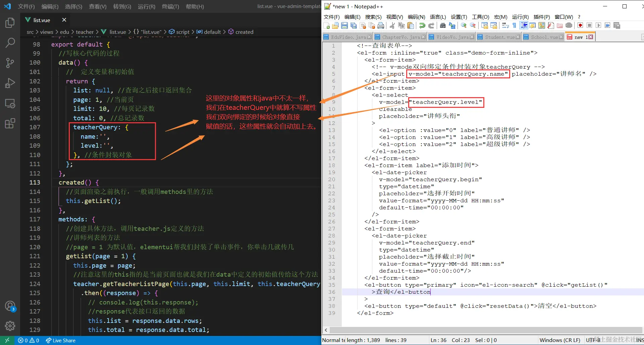Open the 'edu' breadcrumb dropdown
The height and width of the screenshot is (345, 644).
click(64, 32)
